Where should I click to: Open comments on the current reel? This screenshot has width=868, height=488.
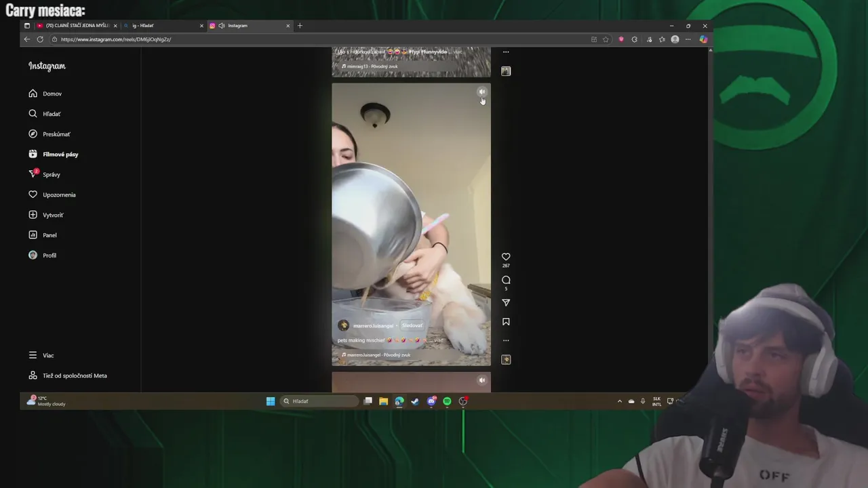(506, 280)
